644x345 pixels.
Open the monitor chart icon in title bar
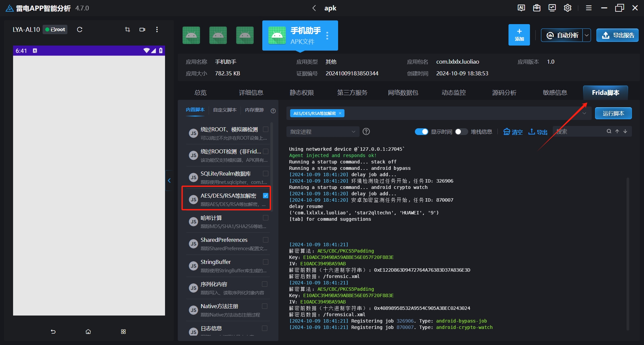click(x=552, y=8)
